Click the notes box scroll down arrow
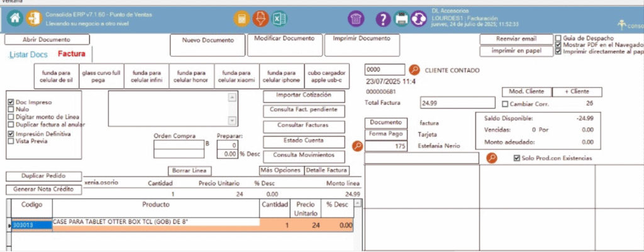Image resolution: width=644 pixels, height=252 pixels. [232, 121]
